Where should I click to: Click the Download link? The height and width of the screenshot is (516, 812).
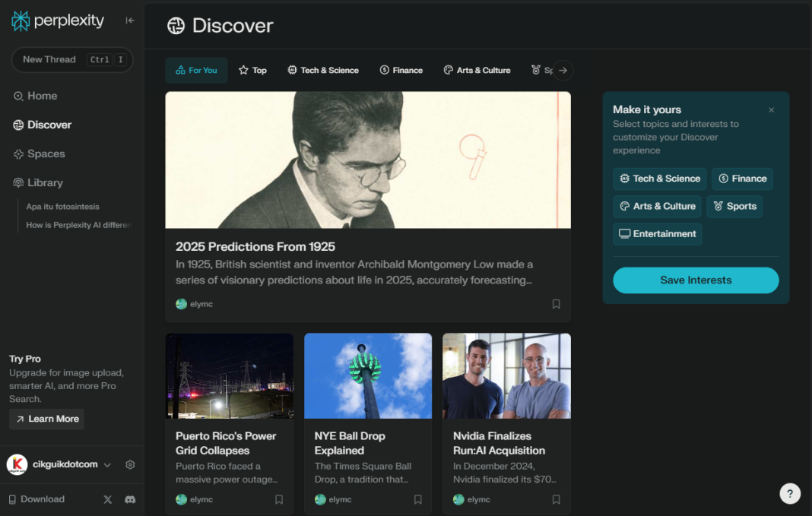[36, 499]
